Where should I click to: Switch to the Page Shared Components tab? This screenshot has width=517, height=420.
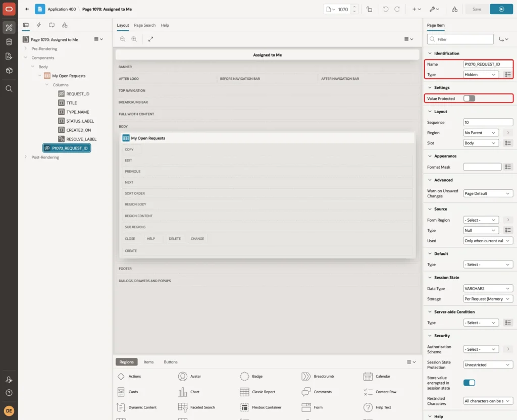click(x=65, y=25)
